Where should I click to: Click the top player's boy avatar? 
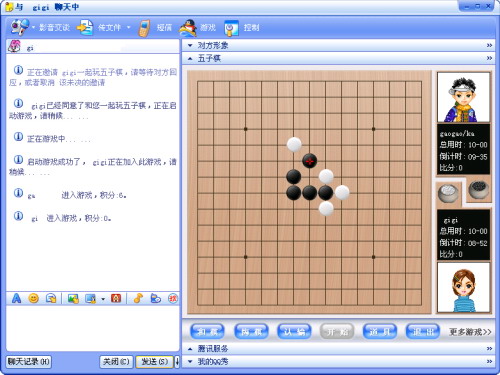point(463,97)
